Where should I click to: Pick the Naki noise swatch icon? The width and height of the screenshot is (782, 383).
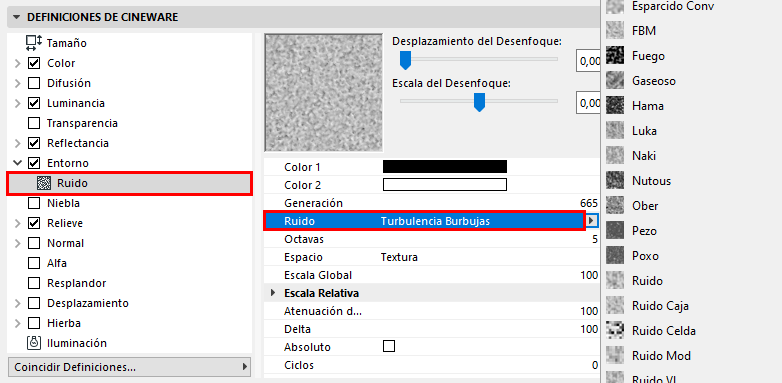pos(615,156)
